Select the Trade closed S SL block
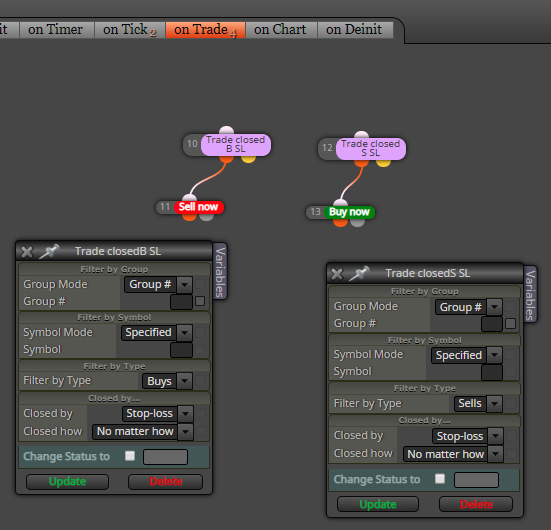 coord(371,148)
